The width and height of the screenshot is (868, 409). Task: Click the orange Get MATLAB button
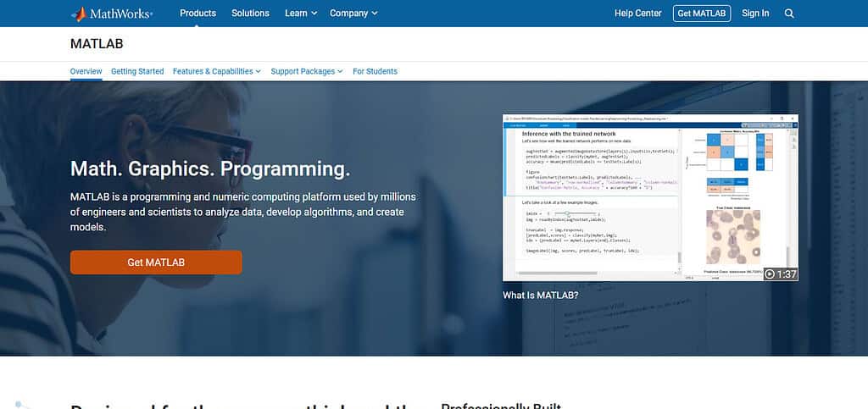(x=156, y=263)
